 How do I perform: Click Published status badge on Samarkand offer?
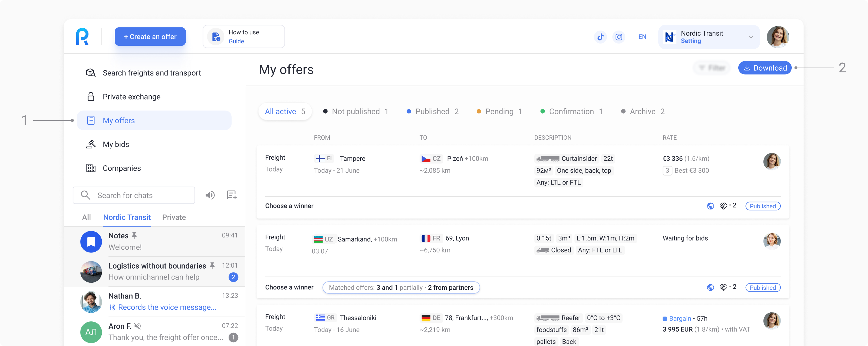pyautogui.click(x=763, y=288)
